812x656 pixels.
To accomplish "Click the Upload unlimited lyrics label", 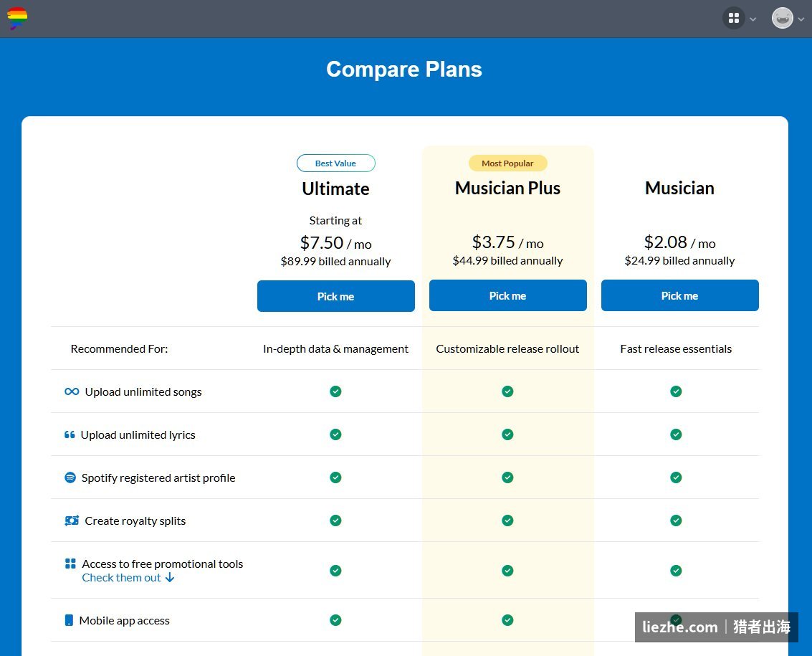I will click(x=138, y=434).
